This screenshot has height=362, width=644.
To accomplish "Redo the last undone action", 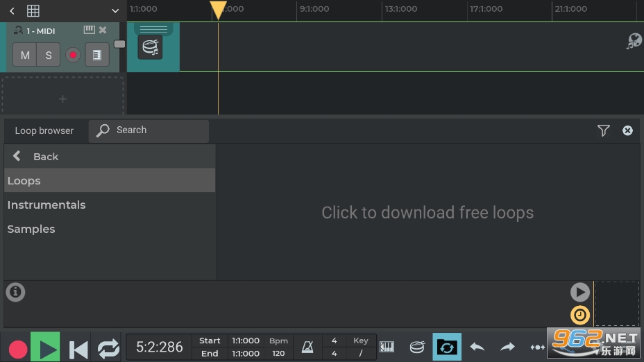I will 508,347.
